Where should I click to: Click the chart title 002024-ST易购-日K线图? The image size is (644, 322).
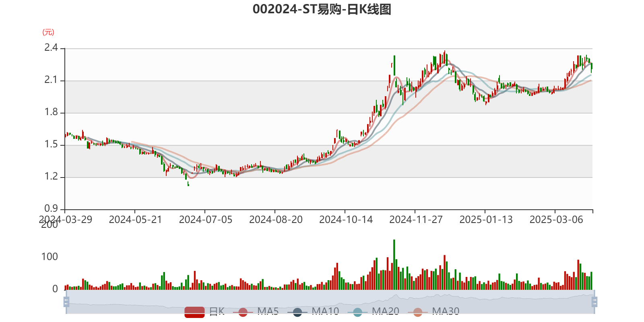[x=322, y=9]
